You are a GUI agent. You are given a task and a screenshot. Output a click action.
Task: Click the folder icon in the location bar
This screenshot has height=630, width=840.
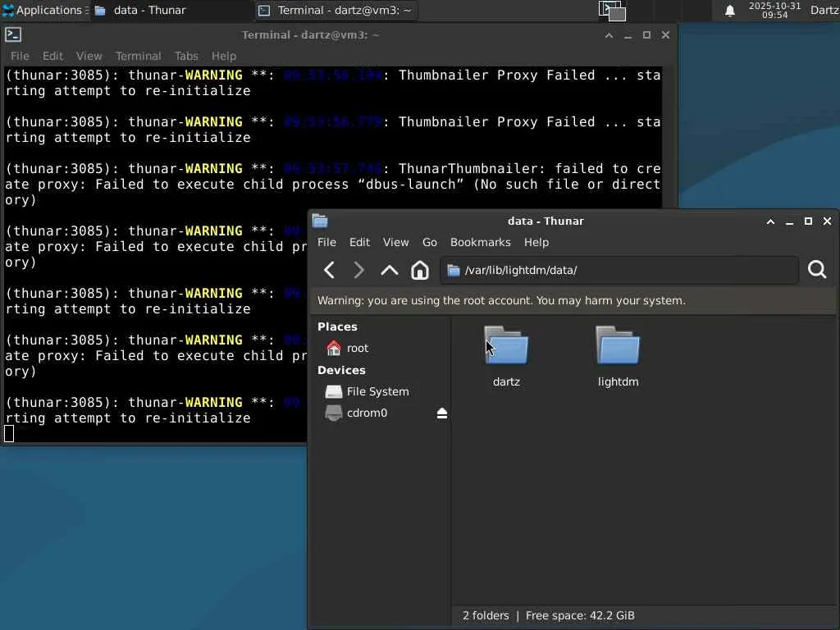coord(453,270)
